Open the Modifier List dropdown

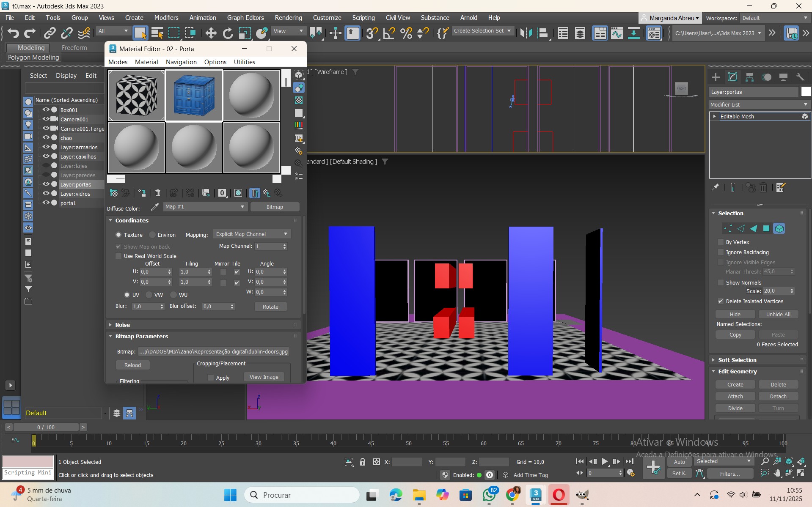click(759, 104)
